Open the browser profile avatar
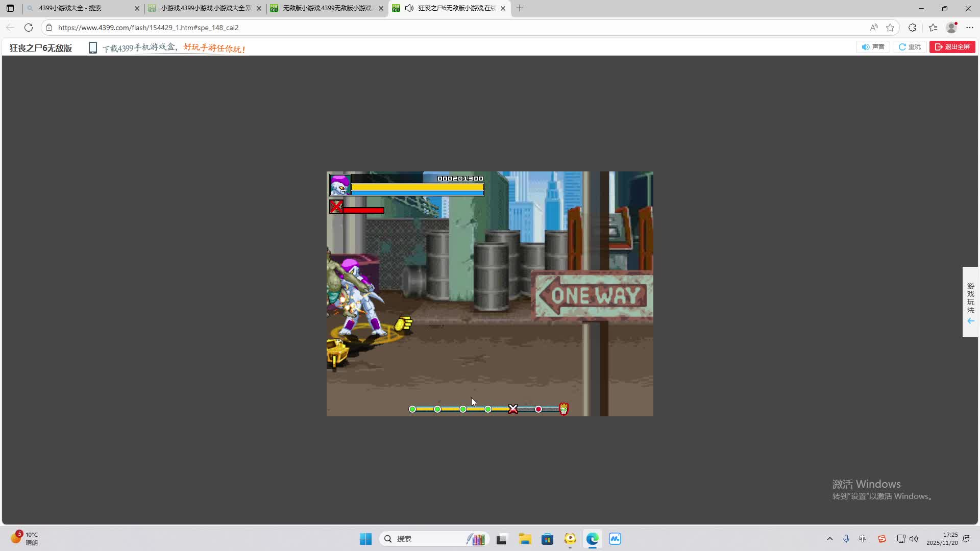 click(x=951, y=28)
